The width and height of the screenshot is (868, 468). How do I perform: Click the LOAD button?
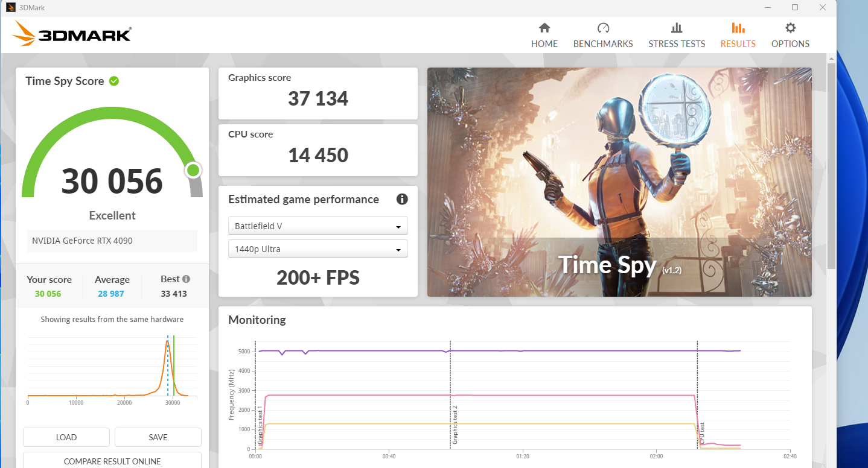click(66, 437)
